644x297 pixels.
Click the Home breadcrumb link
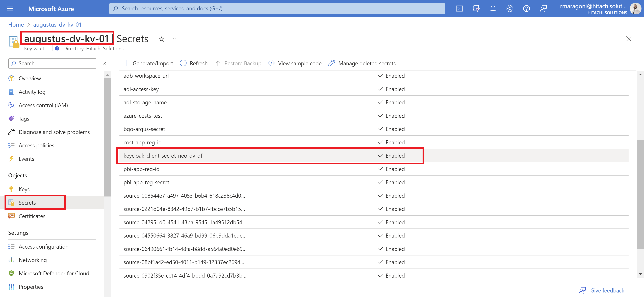(x=16, y=25)
